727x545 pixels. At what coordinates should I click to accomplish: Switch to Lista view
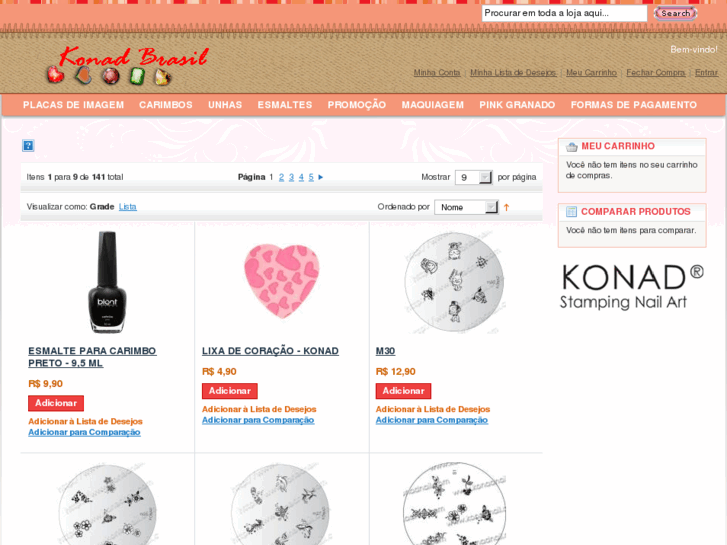point(128,207)
